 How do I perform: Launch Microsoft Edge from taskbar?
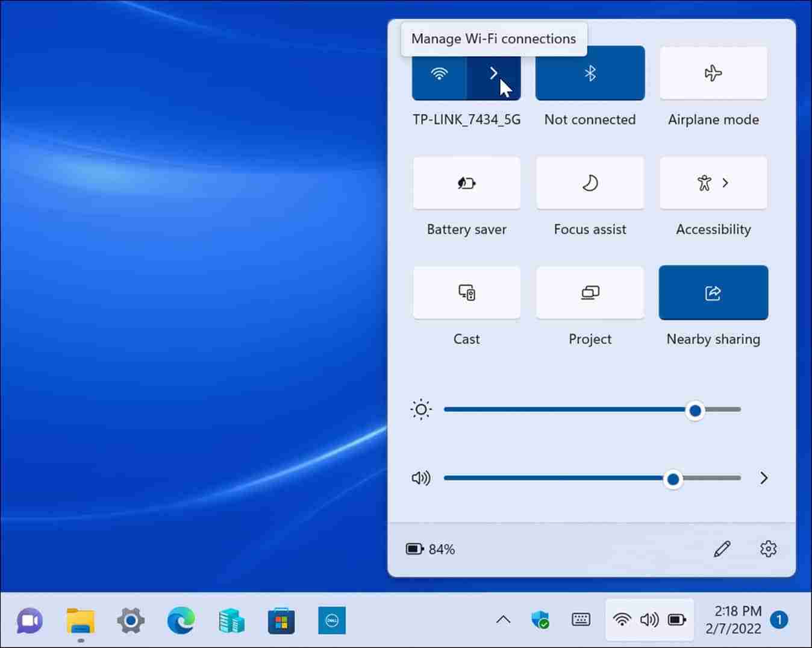coord(181,620)
